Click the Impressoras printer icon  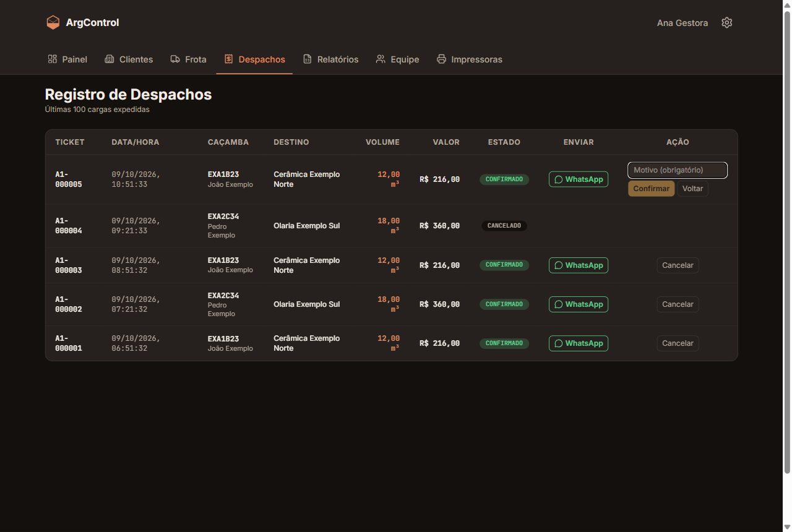point(441,59)
